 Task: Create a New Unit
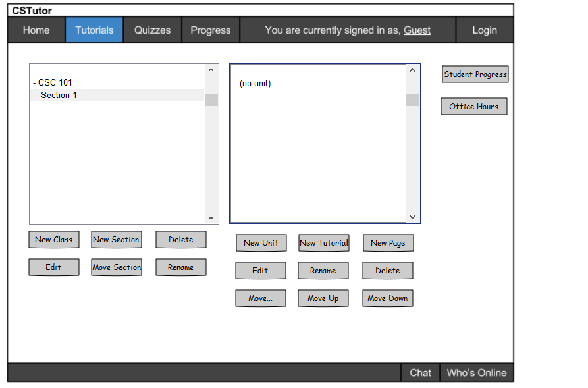tap(261, 243)
